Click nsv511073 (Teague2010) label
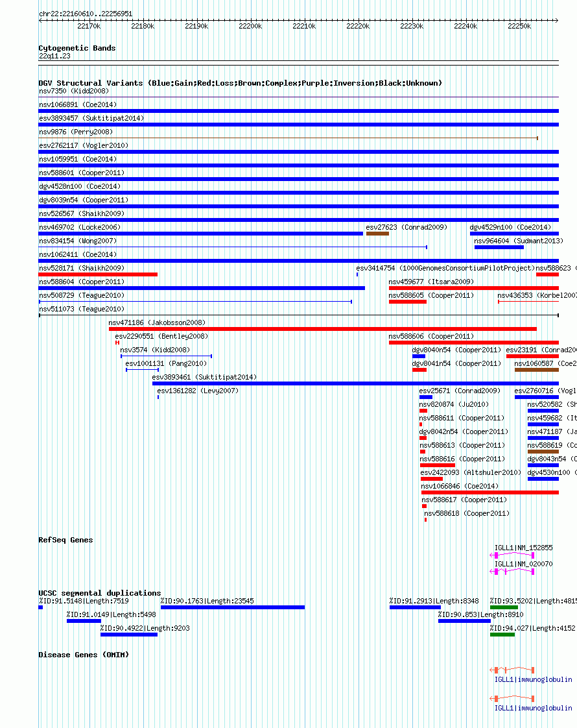 82,309
